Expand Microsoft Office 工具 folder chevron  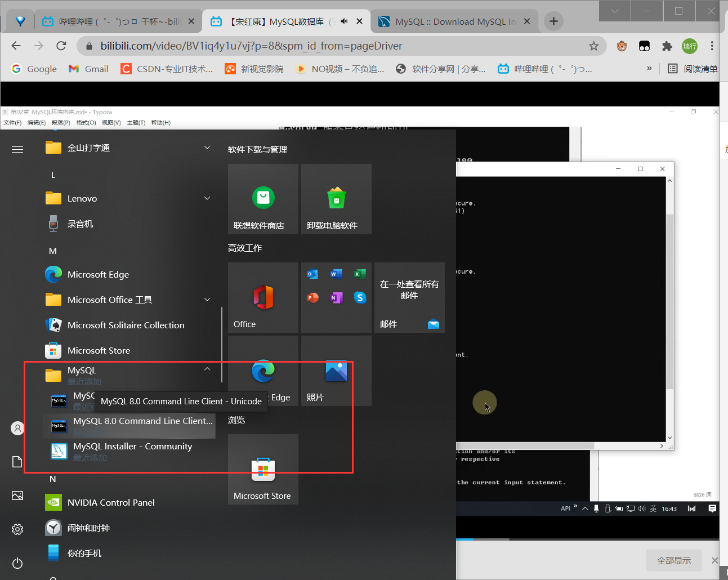(207, 300)
